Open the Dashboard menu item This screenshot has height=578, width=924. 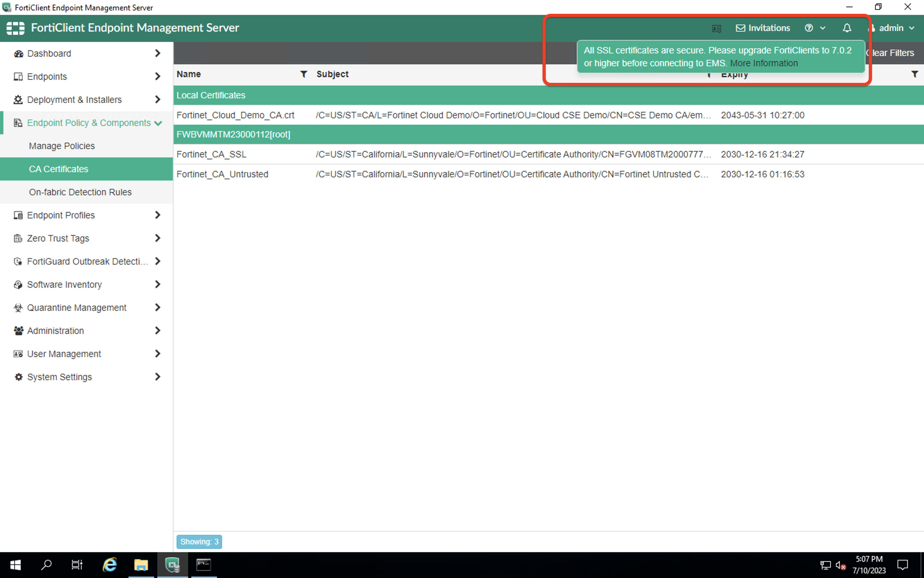86,54
